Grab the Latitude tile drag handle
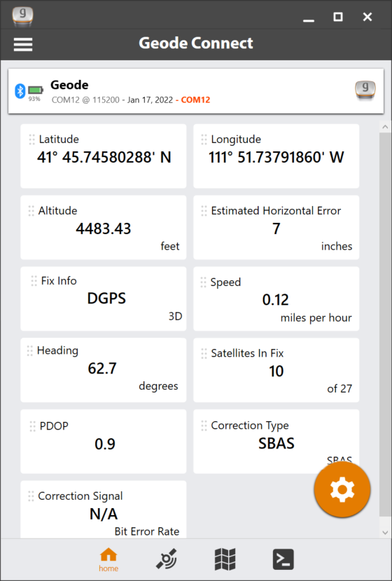Image resolution: width=392 pixels, height=581 pixels. tap(31, 139)
